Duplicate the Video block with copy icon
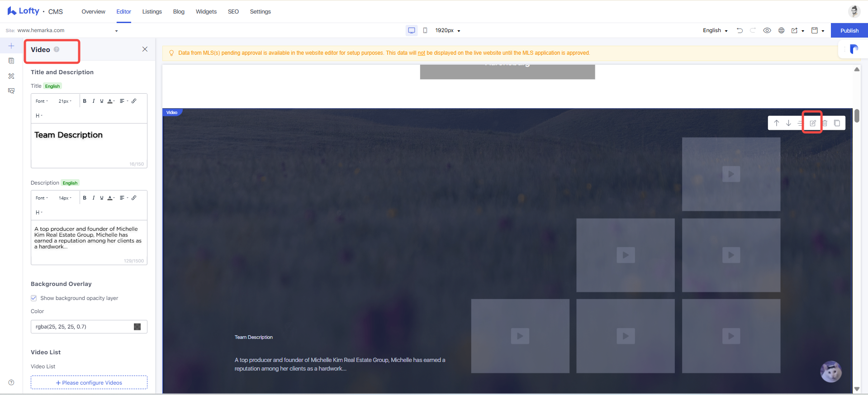Image resolution: width=868 pixels, height=395 pixels. point(837,123)
